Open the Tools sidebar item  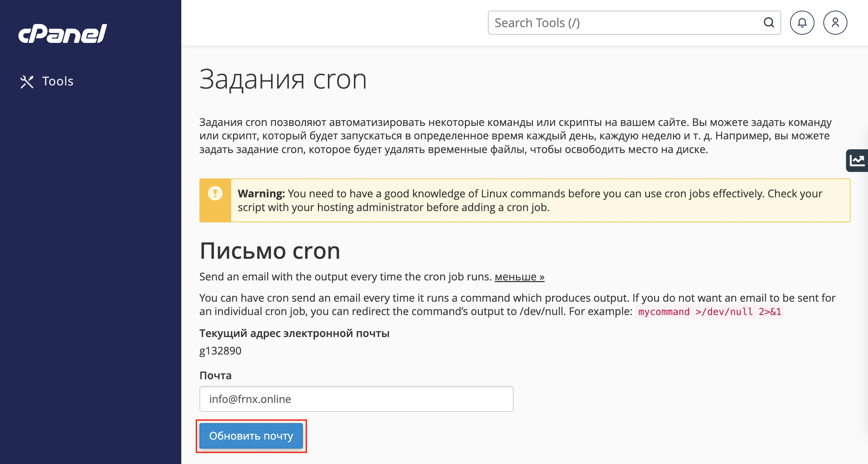pos(47,81)
